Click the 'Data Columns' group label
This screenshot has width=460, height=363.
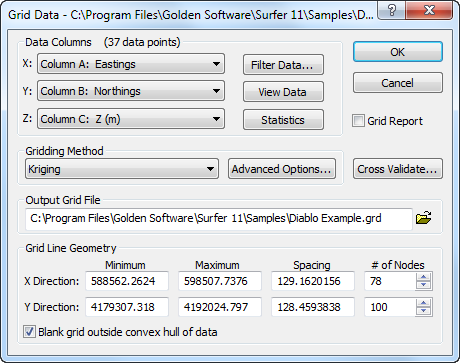58,42
